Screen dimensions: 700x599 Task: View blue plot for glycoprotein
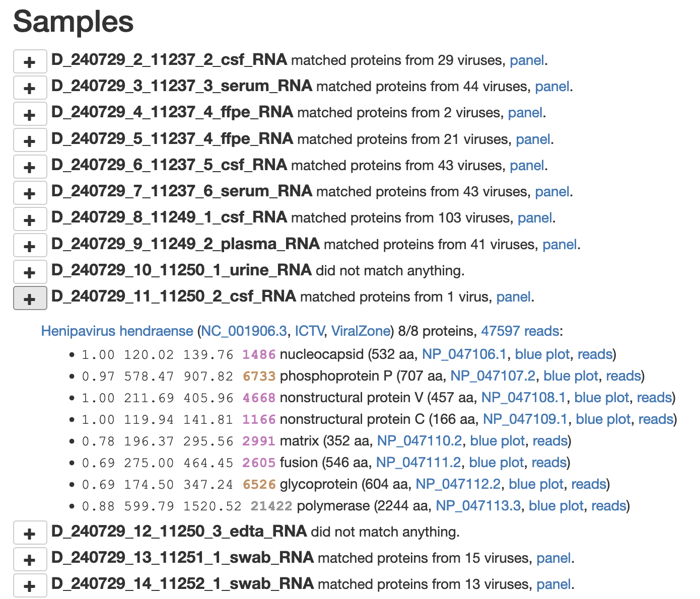(536, 484)
